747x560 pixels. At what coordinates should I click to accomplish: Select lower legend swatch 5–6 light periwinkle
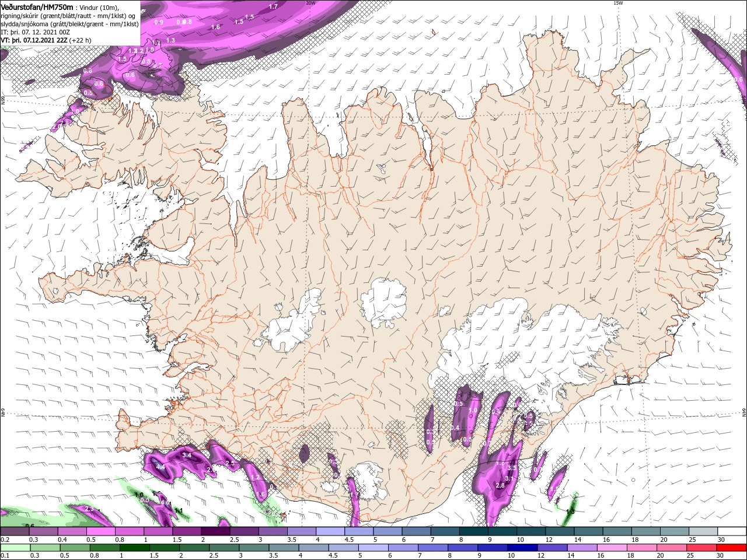[x=373, y=548]
